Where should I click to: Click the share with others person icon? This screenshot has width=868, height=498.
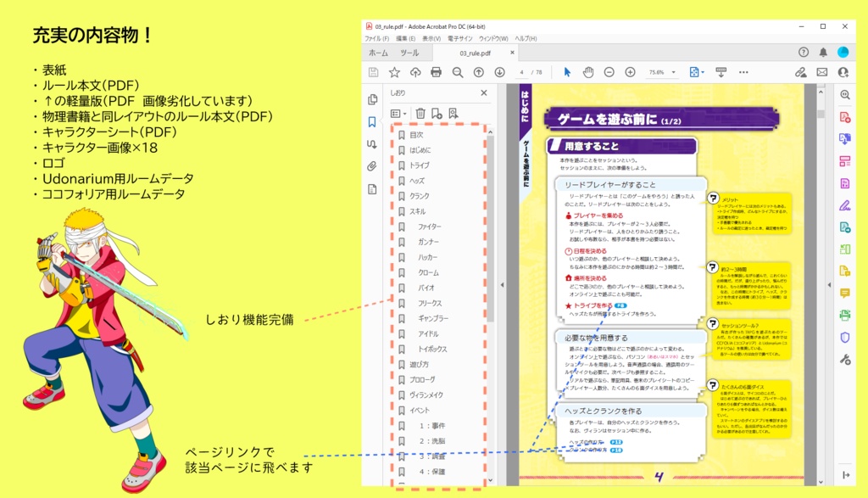(x=843, y=73)
